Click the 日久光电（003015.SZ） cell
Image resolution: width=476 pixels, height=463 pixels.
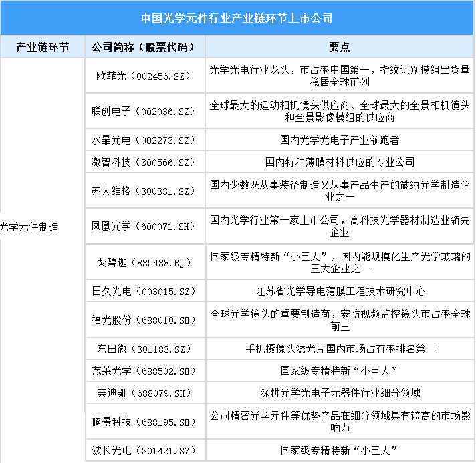pyautogui.click(x=146, y=291)
